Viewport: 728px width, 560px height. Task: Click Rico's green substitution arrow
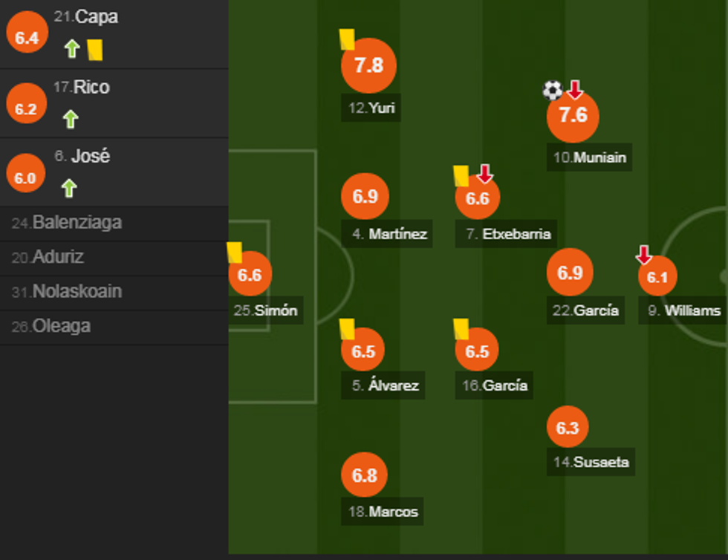[x=71, y=119]
